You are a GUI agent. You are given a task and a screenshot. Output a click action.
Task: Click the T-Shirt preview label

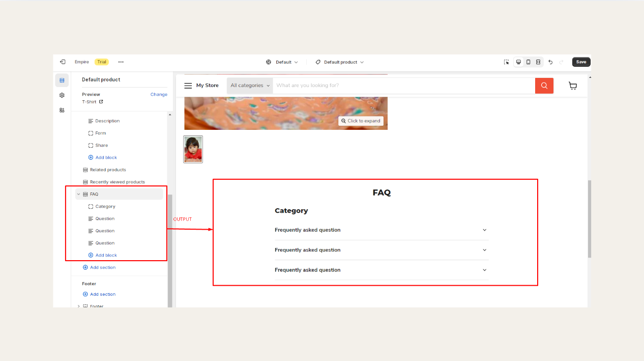click(89, 102)
